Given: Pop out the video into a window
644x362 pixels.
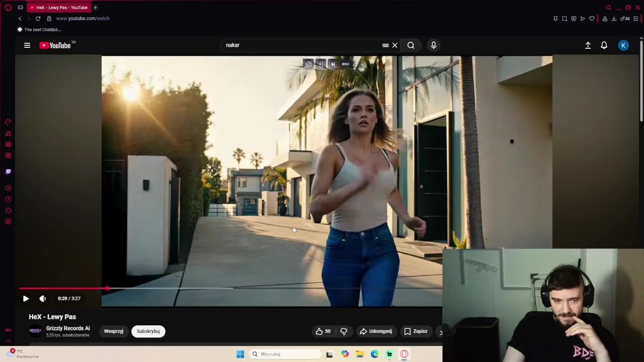Looking at the screenshot, I should 308,64.
